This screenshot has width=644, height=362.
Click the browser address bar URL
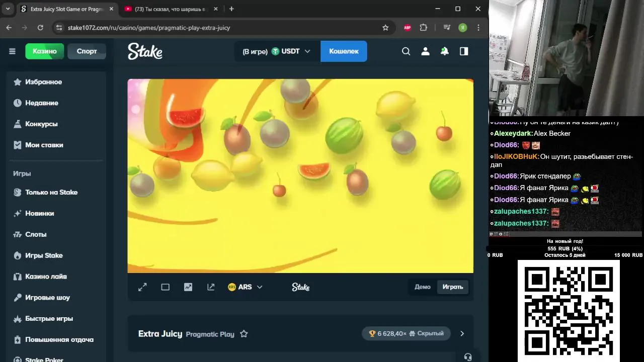[149, 28]
